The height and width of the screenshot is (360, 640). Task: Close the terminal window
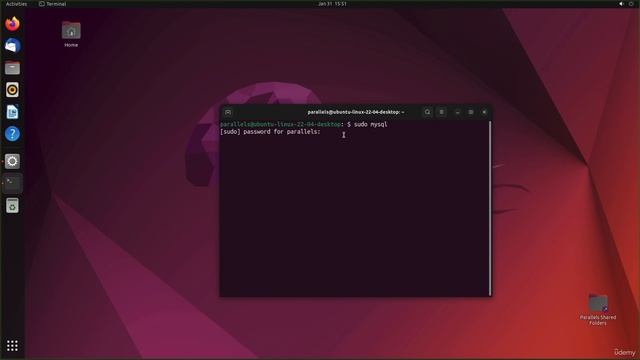click(x=484, y=112)
